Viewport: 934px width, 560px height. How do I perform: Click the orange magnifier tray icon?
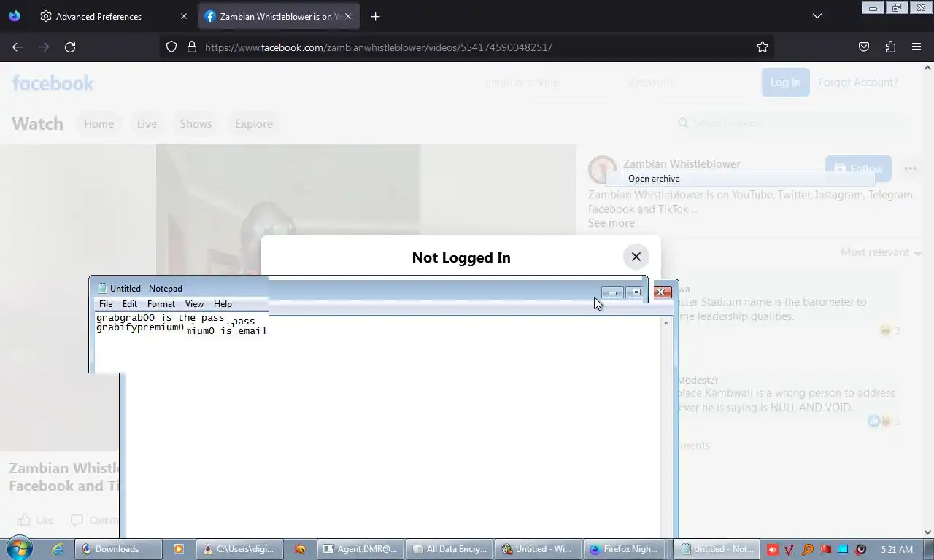point(808,549)
